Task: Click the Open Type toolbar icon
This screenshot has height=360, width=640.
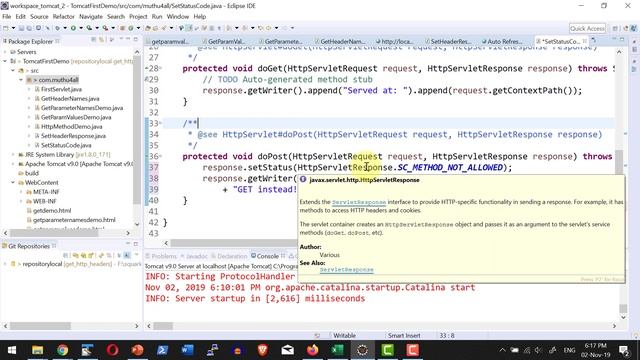Action: point(148,28)
